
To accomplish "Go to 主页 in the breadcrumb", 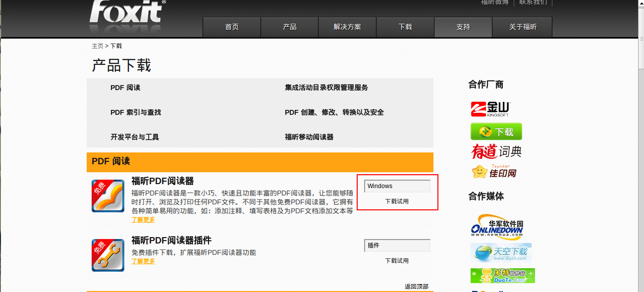I will 98,46.
